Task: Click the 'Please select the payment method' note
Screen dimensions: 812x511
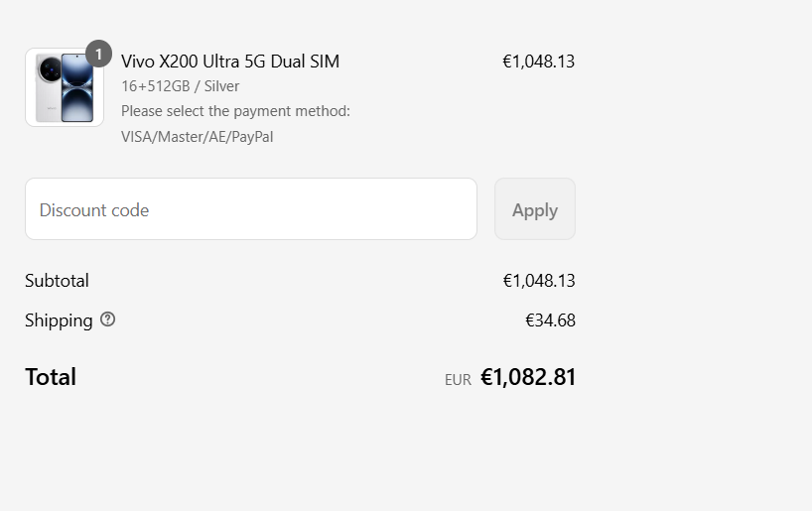Action: 235,111
